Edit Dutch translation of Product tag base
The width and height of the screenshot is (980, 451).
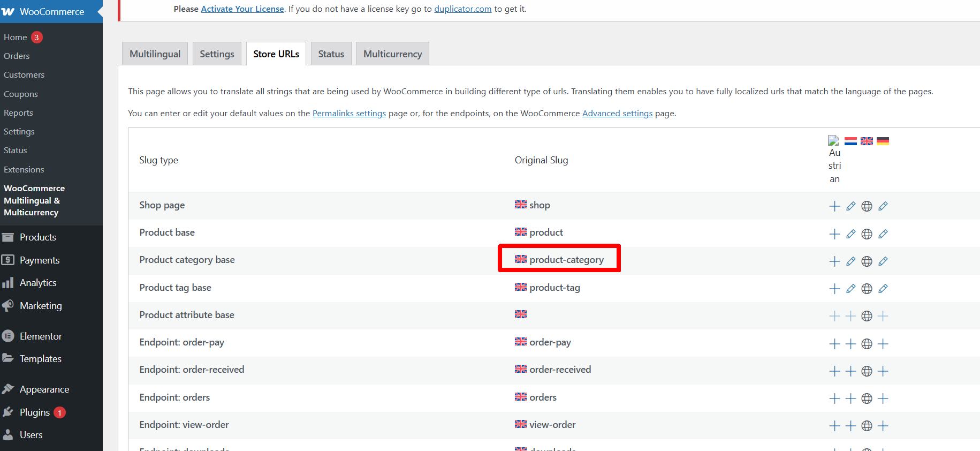(850, 289)
